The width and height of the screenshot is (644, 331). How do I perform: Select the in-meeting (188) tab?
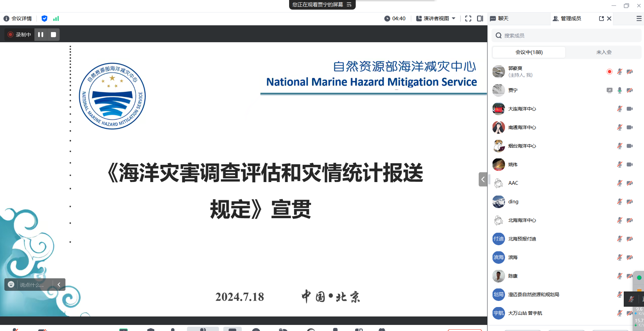[x=529, y=52]
